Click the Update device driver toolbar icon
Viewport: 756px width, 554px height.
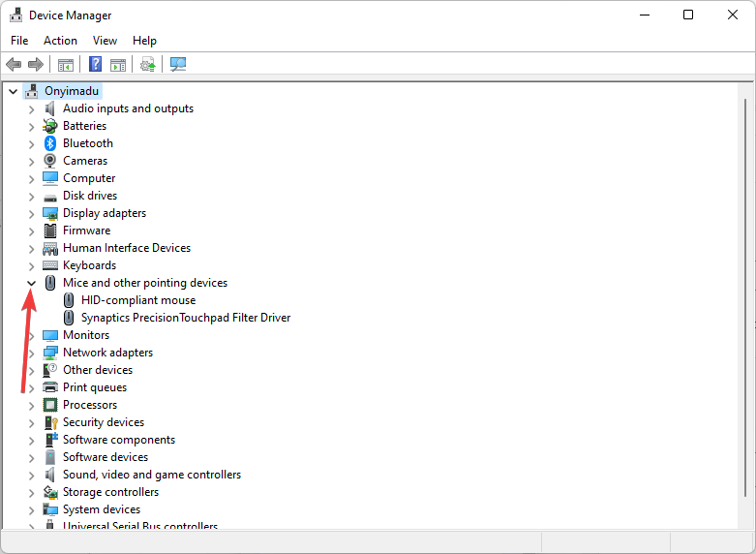click(x=147, y=65)
